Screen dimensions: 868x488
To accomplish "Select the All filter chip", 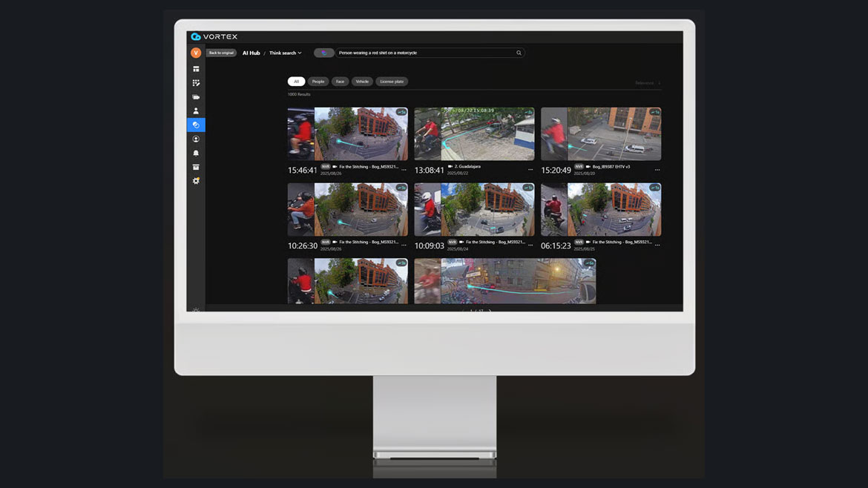I will point(296,82).
